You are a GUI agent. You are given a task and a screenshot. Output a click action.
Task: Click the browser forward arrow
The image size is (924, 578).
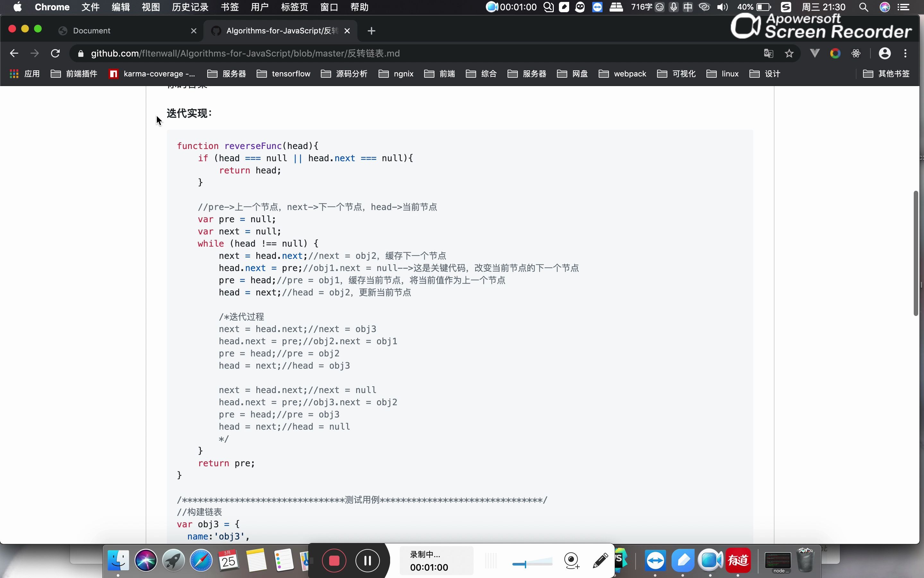click(35, 54)
